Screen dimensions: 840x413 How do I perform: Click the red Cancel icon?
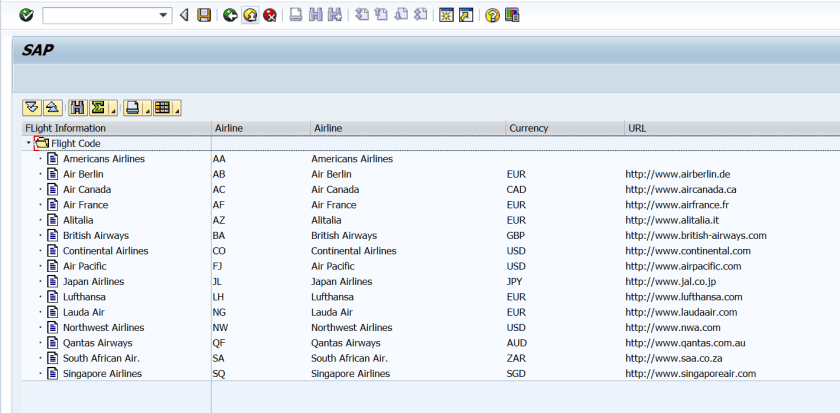tap(269, 16)
